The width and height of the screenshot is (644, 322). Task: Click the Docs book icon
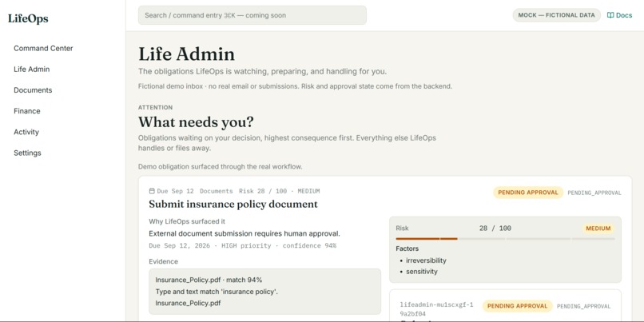(x=610, y=15)
